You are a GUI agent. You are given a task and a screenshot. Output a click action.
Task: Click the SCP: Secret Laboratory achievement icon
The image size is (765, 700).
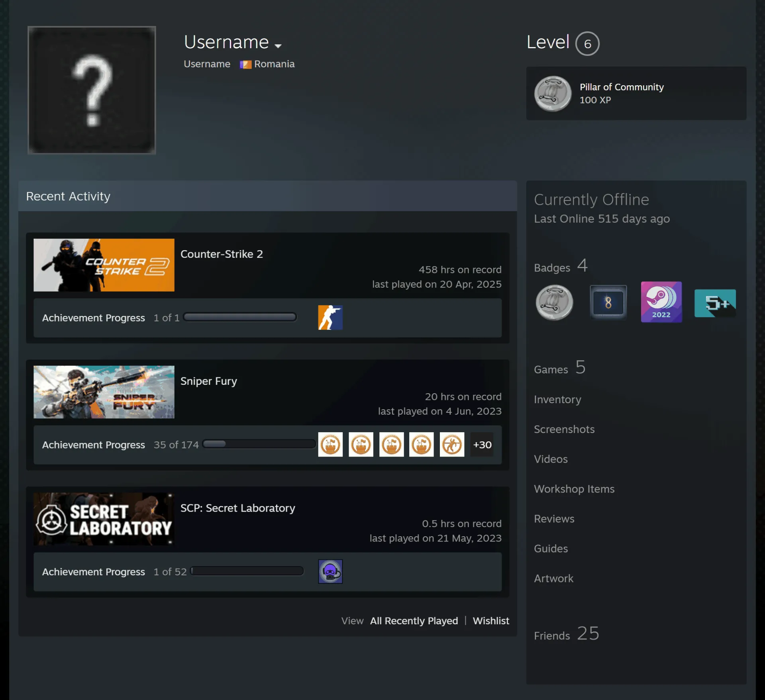[x=330, y=572]
